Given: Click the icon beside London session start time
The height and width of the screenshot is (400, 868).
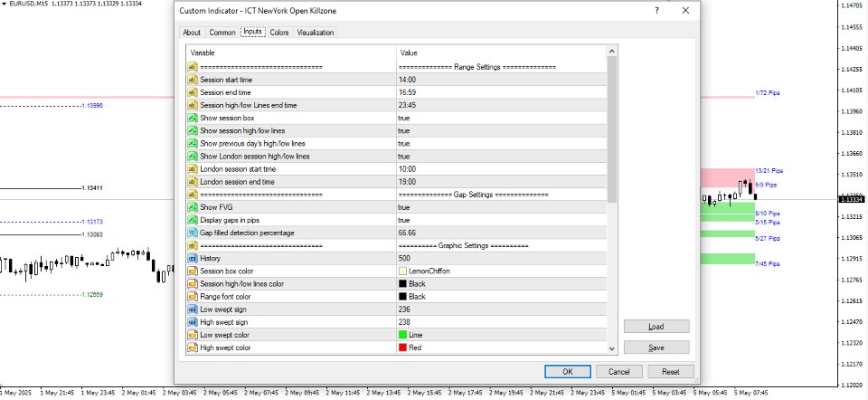Looking at the screenshot, I should 193,169.
